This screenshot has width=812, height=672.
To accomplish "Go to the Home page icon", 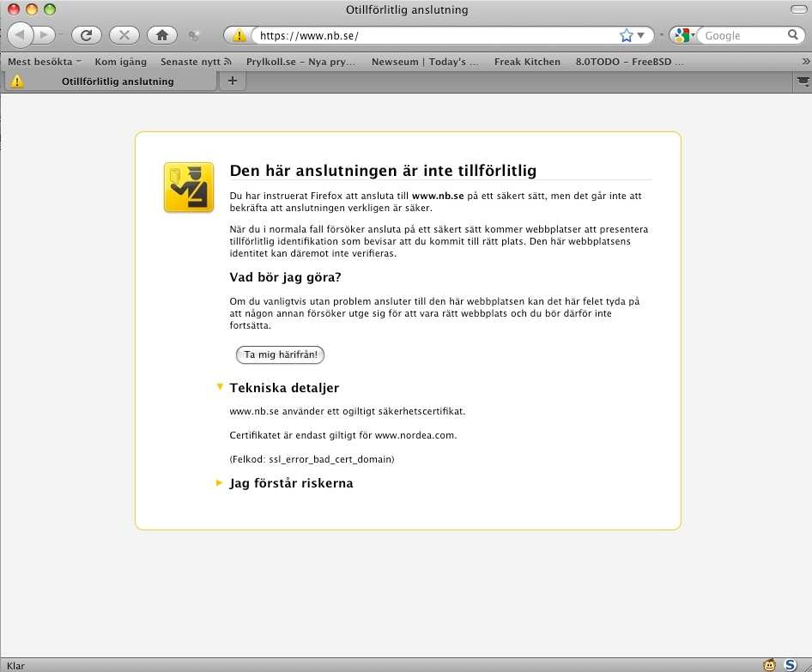I will click(x=162, y=35).
